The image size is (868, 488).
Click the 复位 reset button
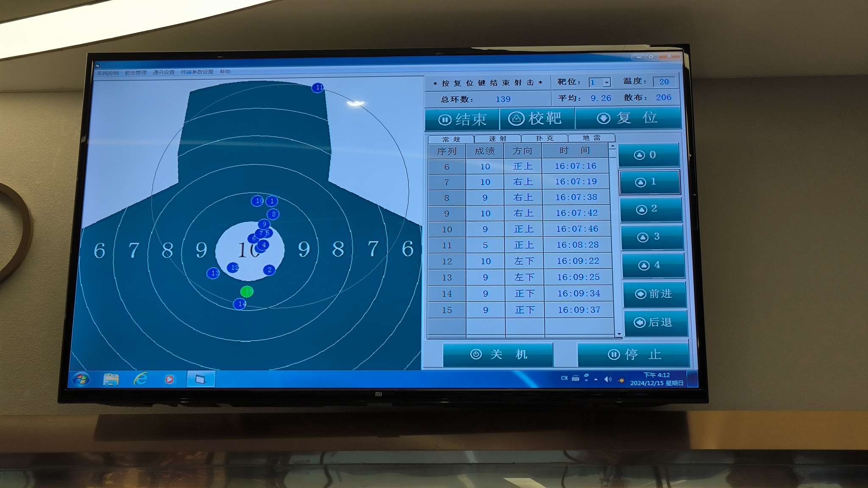pyautogui.click(x=628, y=117)
